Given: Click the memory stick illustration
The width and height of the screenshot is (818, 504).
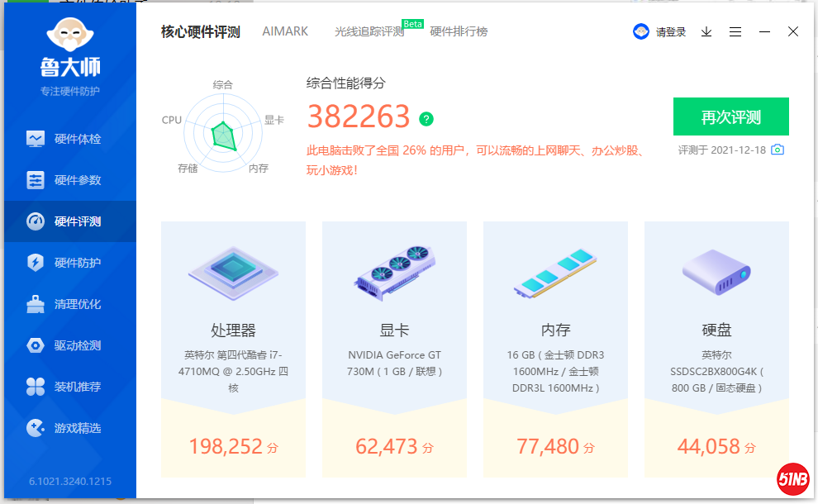Looking at the screenshot, I should tap(555, 273).
